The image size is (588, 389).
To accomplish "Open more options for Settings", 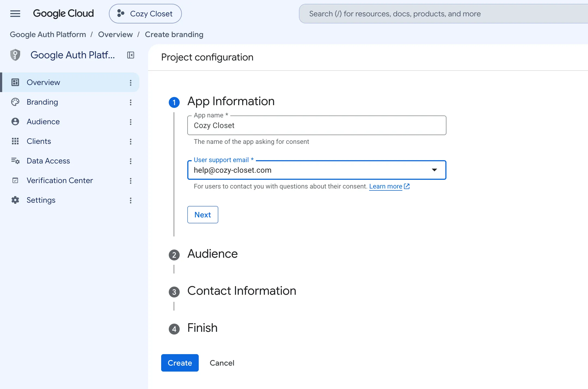I will pos(131,200).
